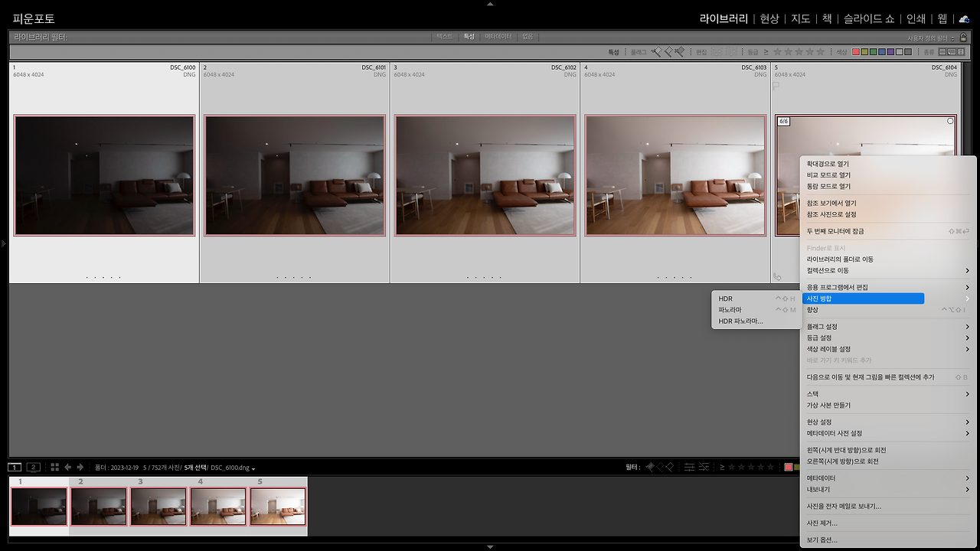Filter by flagged photos in top filter bar
980x551 pixels.
point(656,52)
